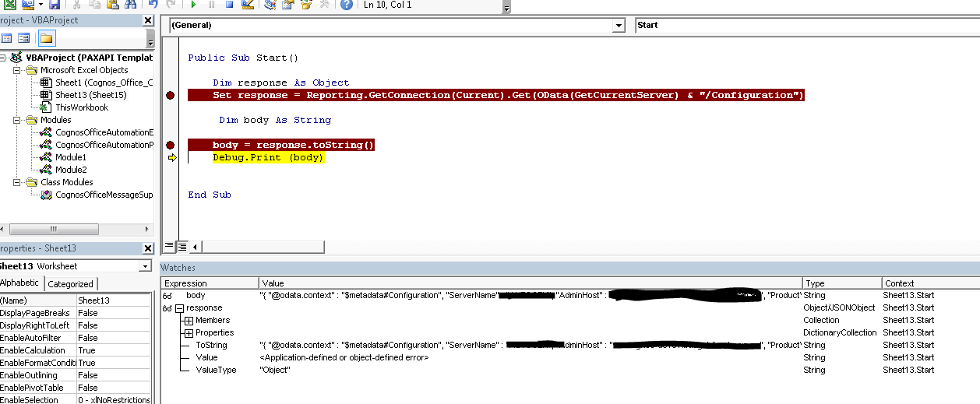Screen dimensions: 980x404
Task: Click the Value column header in Watches
Action: 531,283
